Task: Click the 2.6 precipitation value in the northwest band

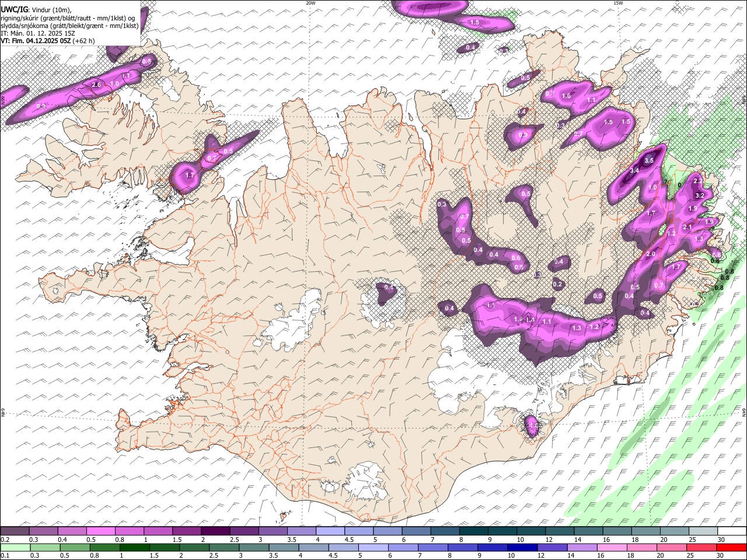Action: [x=97, y=85]
